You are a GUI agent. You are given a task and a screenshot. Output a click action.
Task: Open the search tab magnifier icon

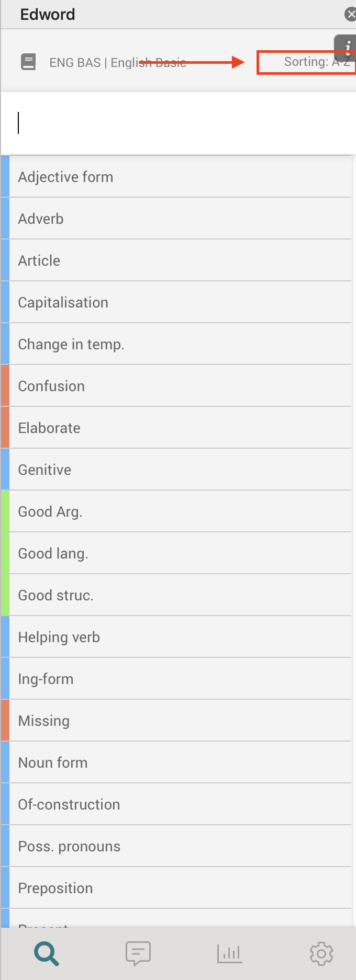tap(47, 954)
